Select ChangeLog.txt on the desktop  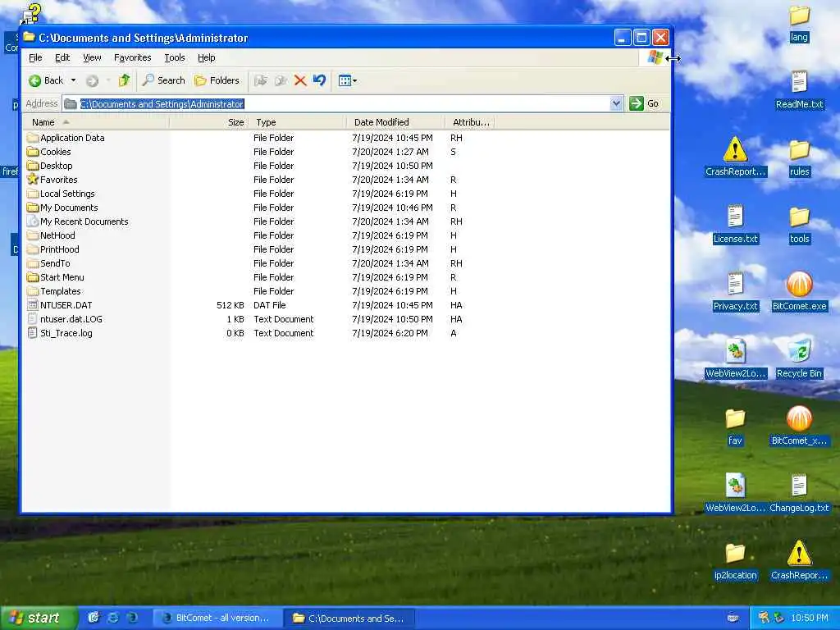(x=799, y=494)
